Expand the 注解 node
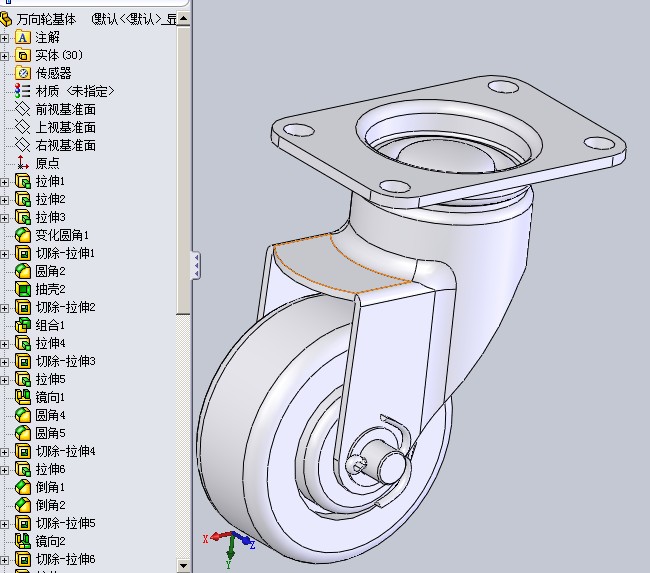 click(5, 38)
